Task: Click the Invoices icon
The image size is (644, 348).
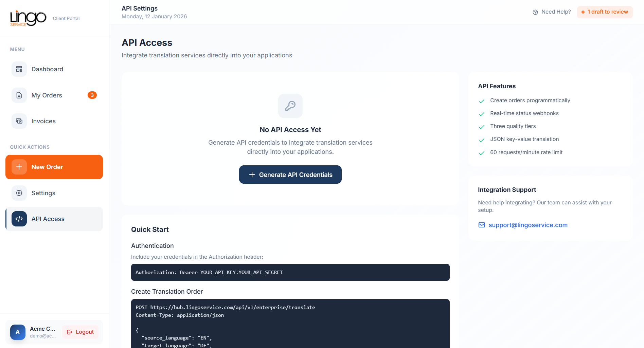Action: tap(19, 121)
